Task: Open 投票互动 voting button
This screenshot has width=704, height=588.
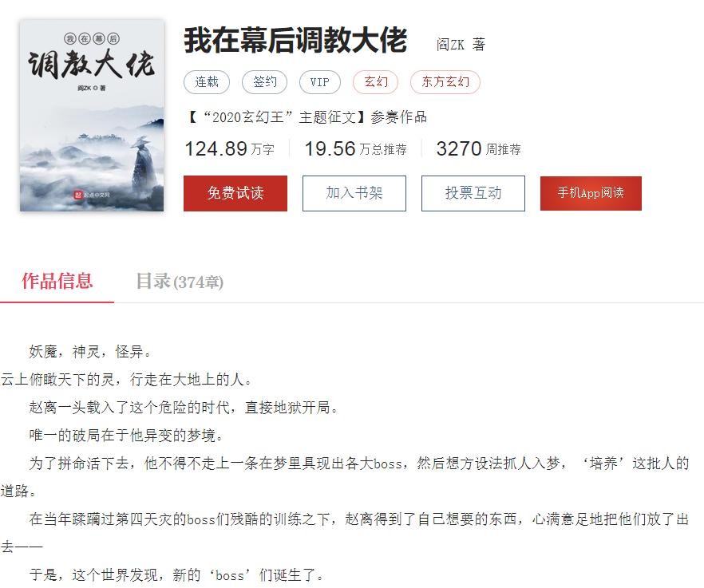Action: pos(473,193)
